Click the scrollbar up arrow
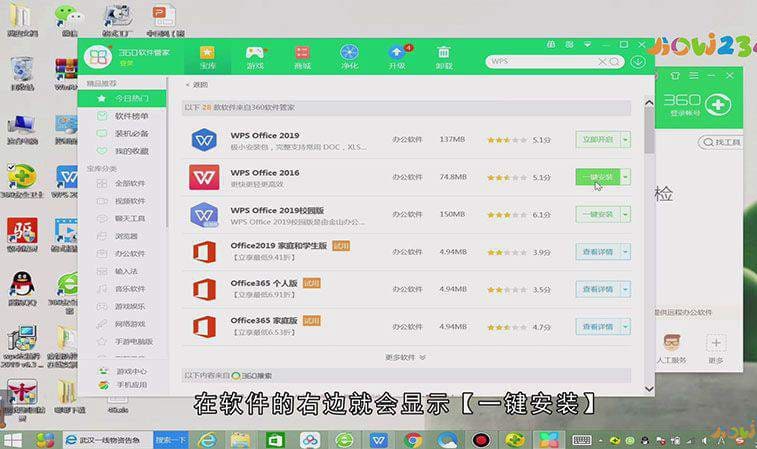Image resolution: width=757 pixels, height=449 pixels. (x=649, y=103)
